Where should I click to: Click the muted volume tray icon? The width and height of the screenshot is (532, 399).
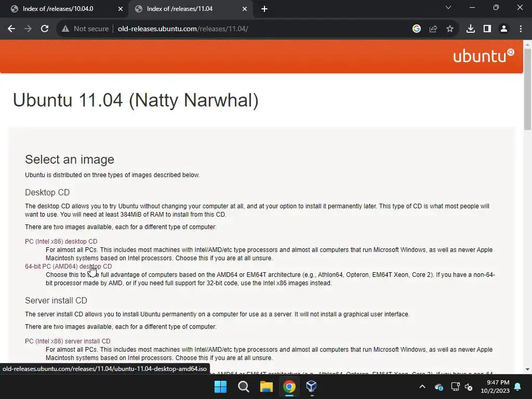point(469,387)
